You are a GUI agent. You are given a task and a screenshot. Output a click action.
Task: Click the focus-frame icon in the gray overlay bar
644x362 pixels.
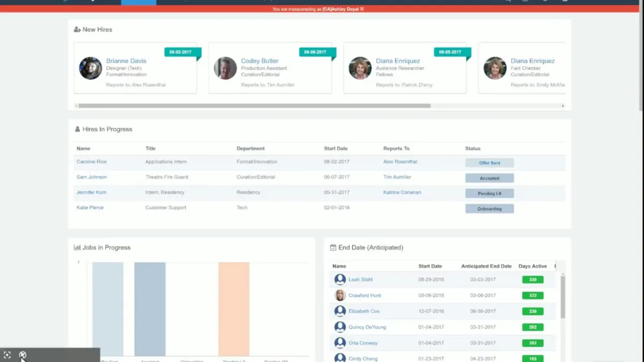click(x=7, y=355)
